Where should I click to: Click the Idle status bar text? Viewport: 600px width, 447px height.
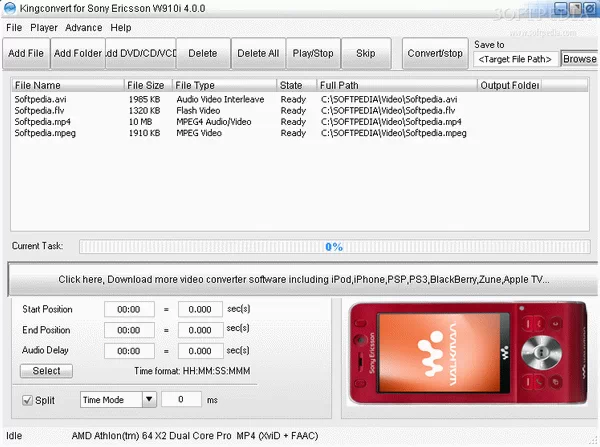coord(14,436)
